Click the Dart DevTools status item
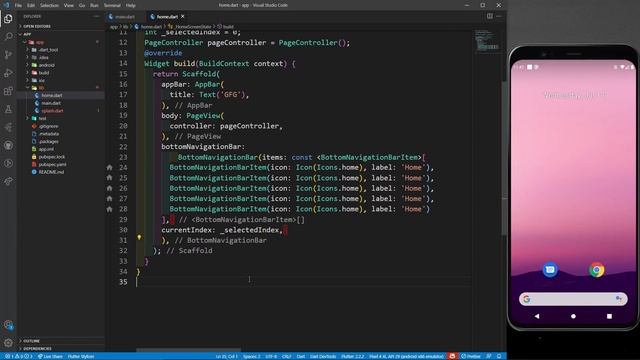 tap(323, 356)
